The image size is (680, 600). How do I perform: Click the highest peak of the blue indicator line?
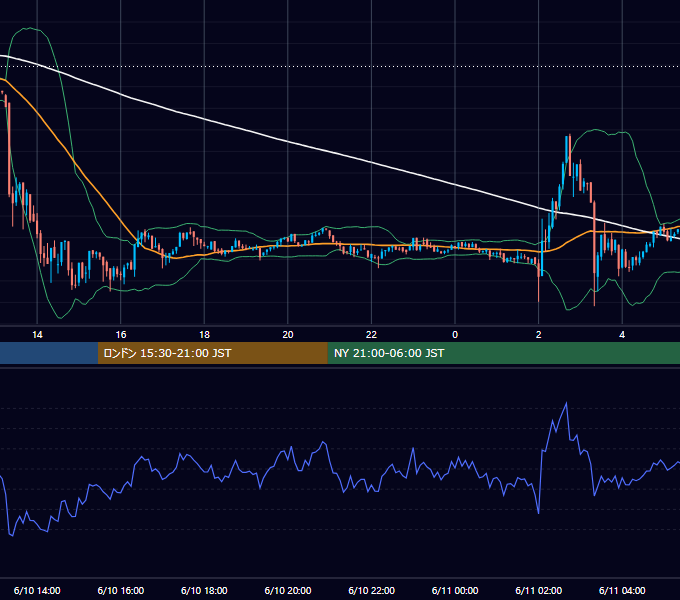pyautogui.click(x=566, y=404)
